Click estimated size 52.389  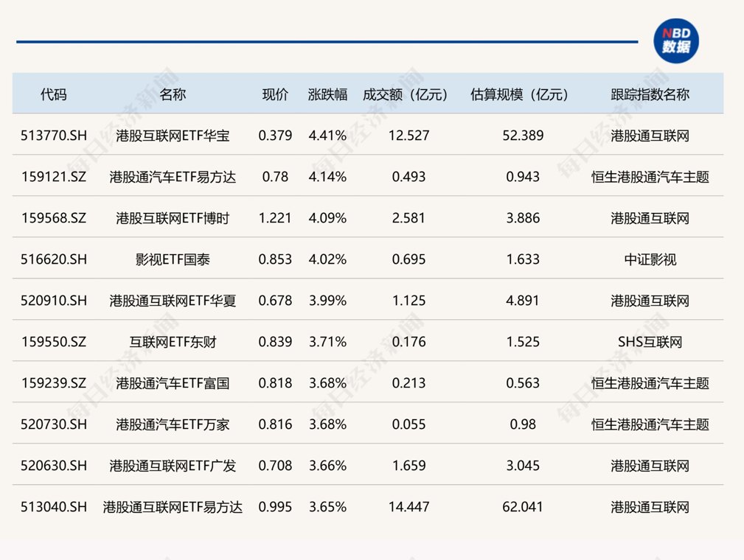tap(523, 136)
